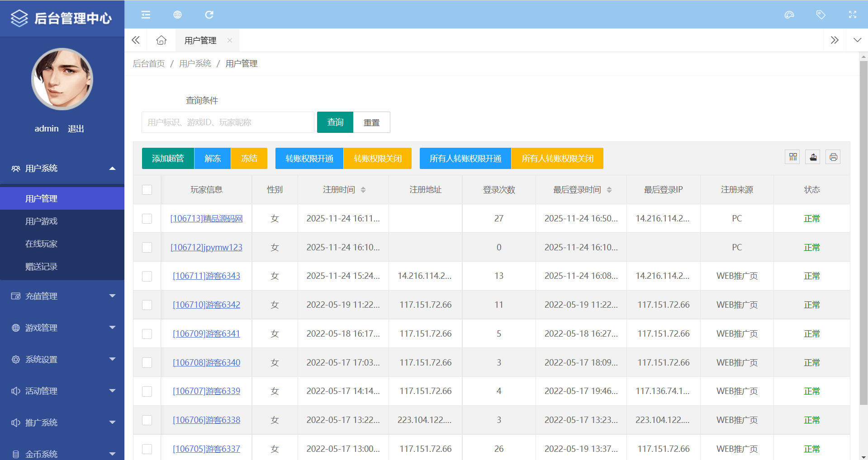Open the theme palette icon

789,15
